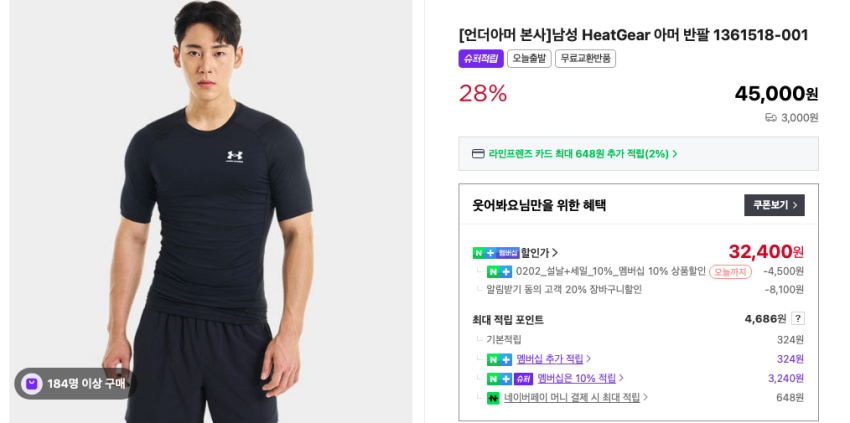Click the question mark help icon beside 4,686원
The image size is (850, 423).
797,319
